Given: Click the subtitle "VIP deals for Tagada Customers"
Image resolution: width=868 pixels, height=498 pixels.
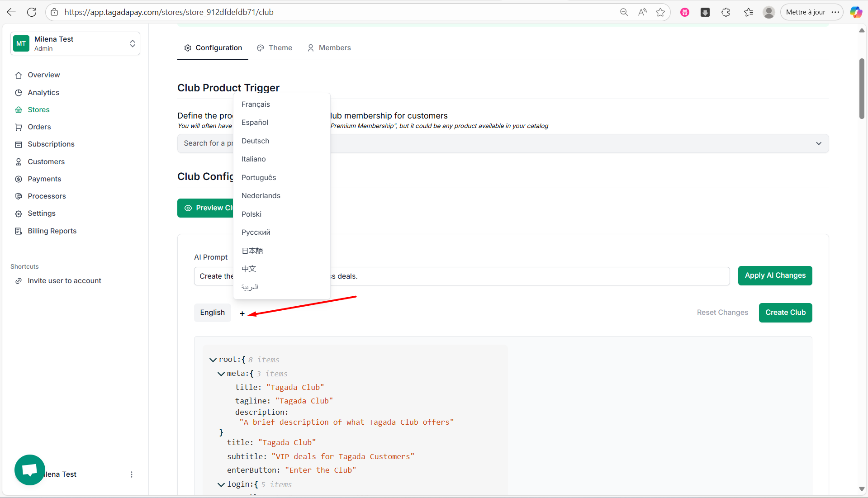Looking at the screenshot, I should pyautogui.click(x=342, y=457).
